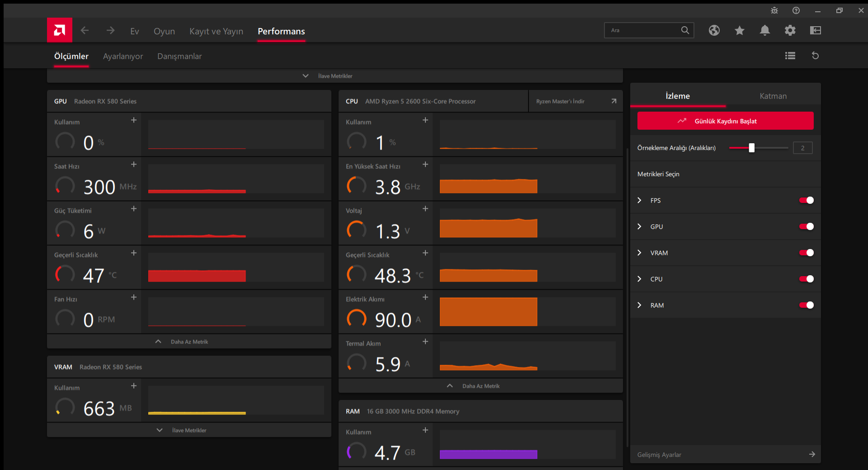Pin VRAM Kullanım metric with plus
The image size is (868, 470).
pyautogui.click(x=134, y=385)
